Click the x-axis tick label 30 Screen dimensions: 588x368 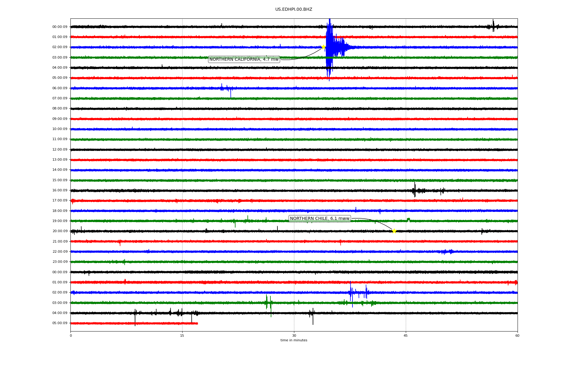[294, 335]
